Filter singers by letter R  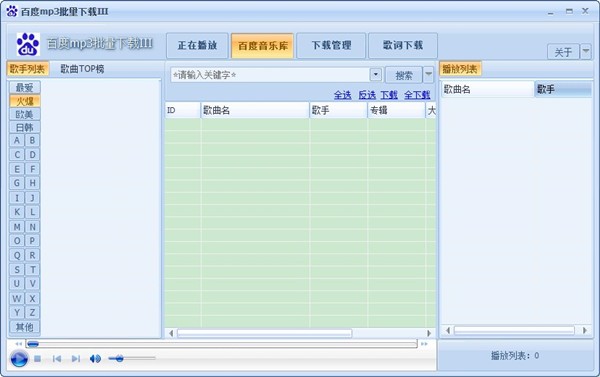pyautogui.click(x=33, y=255)
